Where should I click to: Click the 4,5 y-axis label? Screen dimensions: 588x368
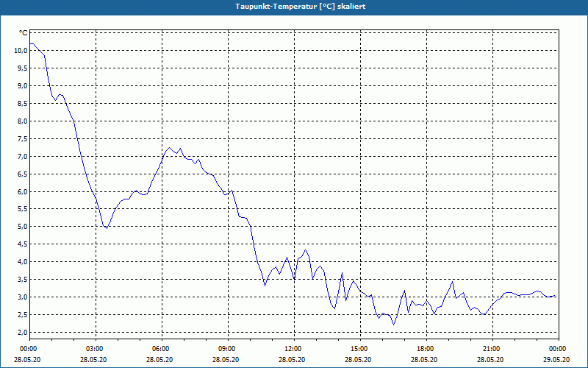[x=22, y=244]
